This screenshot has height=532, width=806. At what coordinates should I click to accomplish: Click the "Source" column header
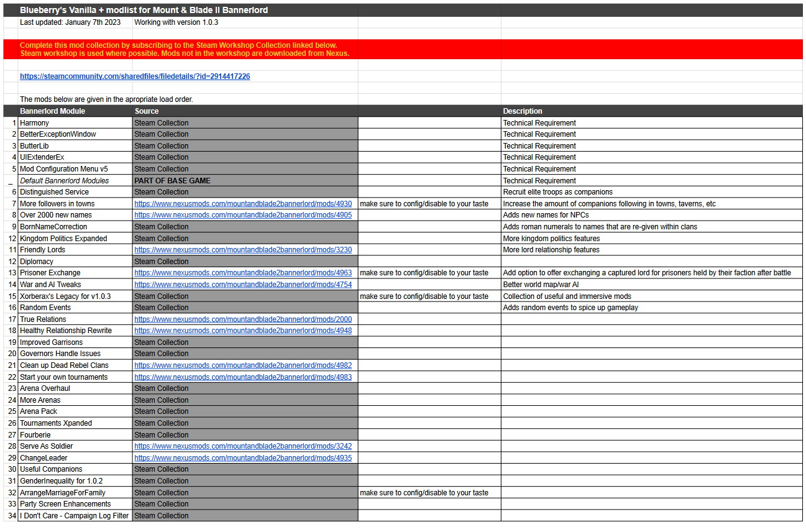[x=147, y=111]
